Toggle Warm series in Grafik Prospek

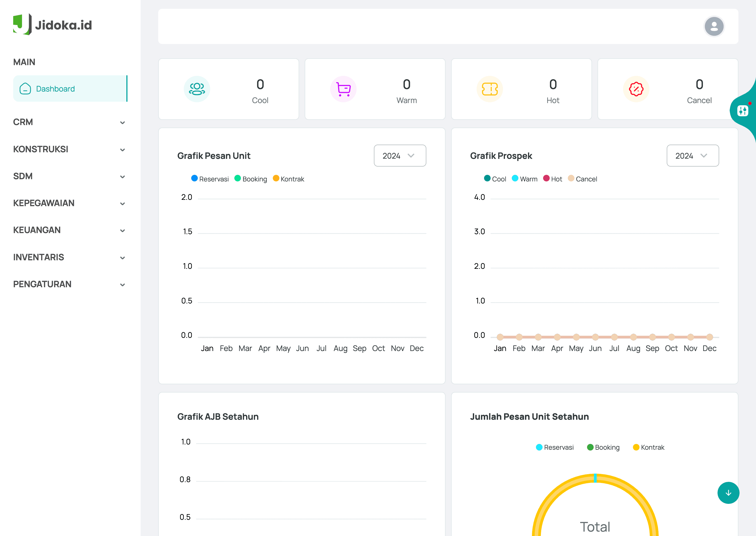(524, 179)
